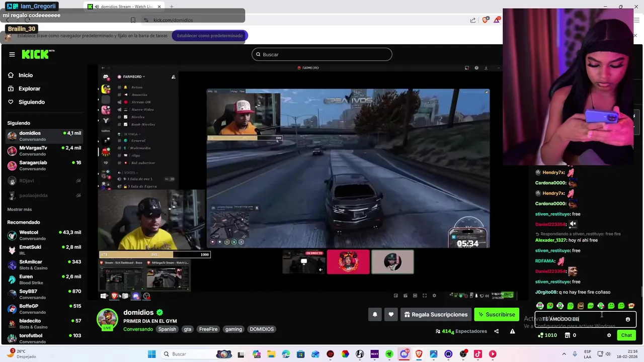Viewport: 644px width, 362px height.
Task: Click the heart follow button
Action: [391, 314]
